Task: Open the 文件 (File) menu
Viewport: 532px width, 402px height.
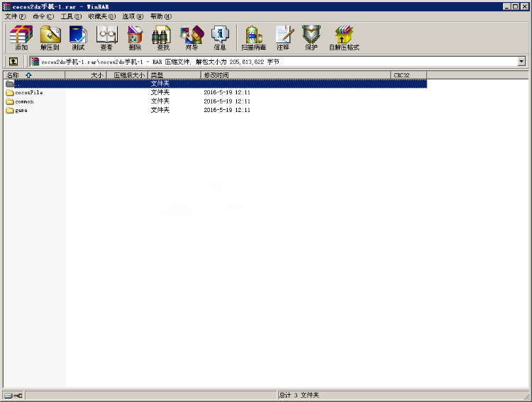Action: pyautogui.click(x=16, y=16)
